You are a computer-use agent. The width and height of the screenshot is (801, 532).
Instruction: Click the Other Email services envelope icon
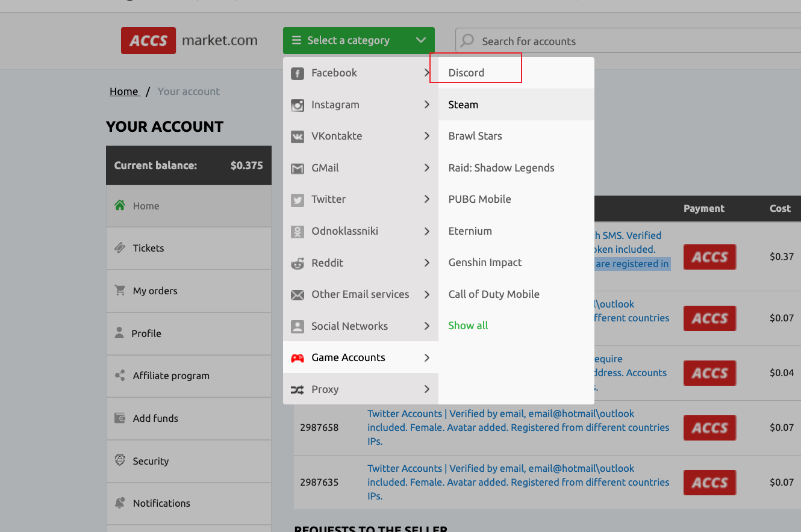coord(298,295)
